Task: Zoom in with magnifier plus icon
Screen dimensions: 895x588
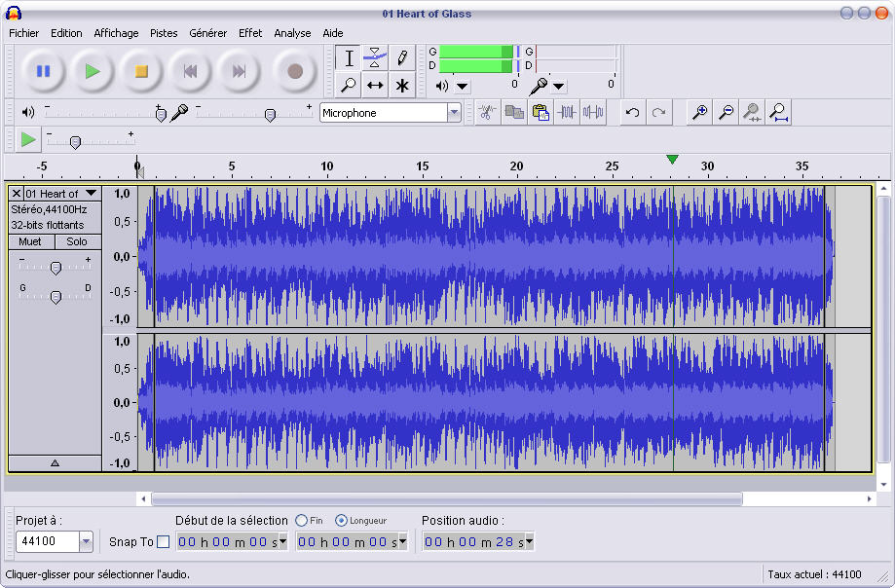Action: (x=700, y=112)
